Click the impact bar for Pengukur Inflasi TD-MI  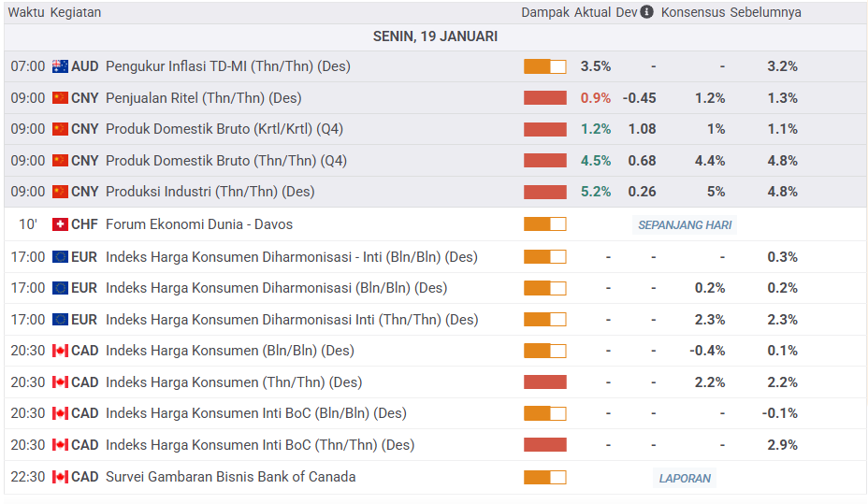coord(544,66)
